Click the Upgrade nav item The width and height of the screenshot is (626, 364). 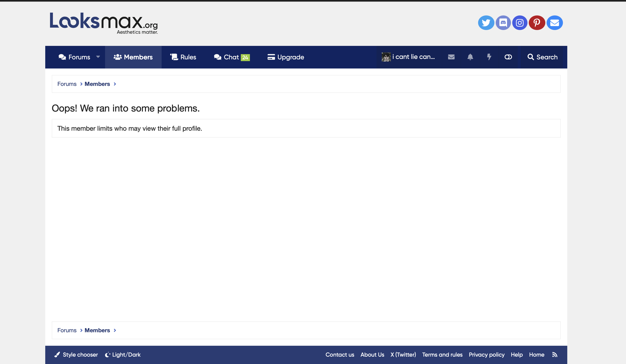(x=286, y=57)
